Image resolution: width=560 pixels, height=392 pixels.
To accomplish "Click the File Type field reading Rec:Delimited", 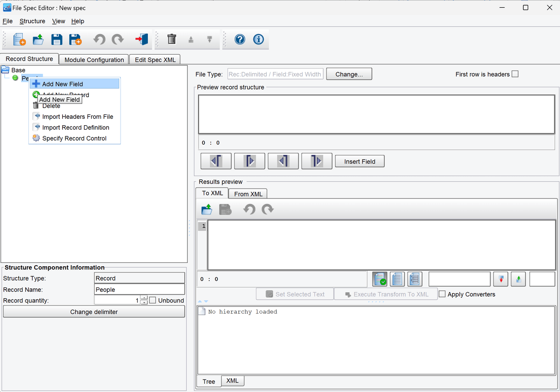I will (275, 74).
